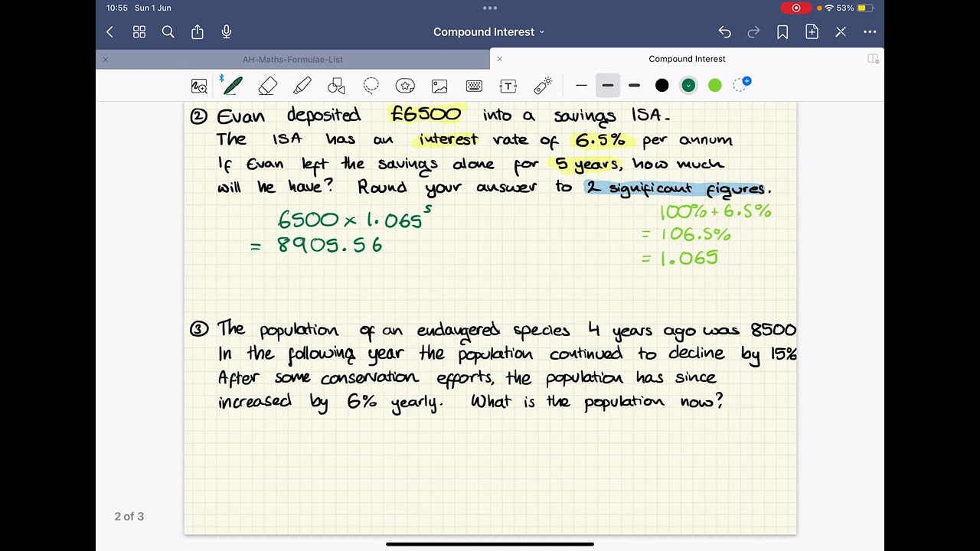Image resolution: width=980 pixels, height=551 pixels.
Task: Tap the microphone recording icon
Action: (227, 31)
